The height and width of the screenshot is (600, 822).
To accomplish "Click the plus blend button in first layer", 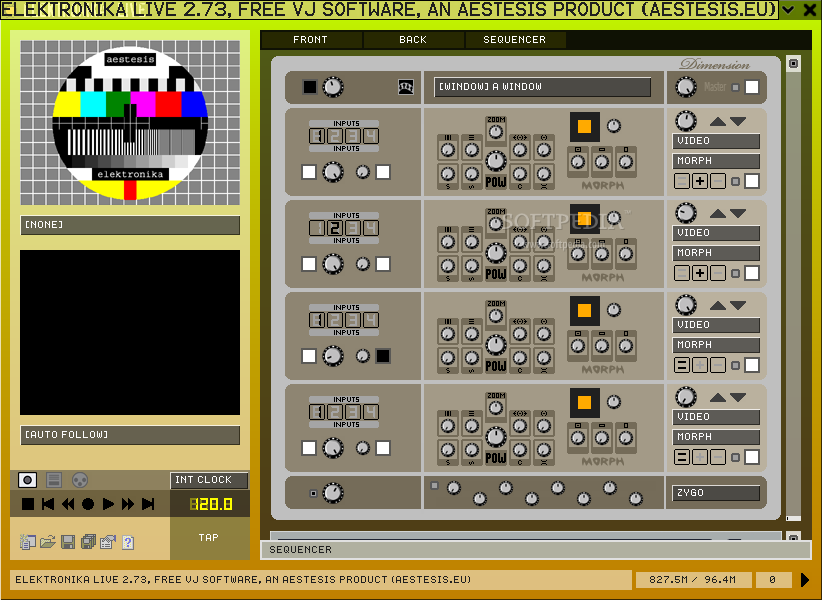I will [x=699, y=181].
